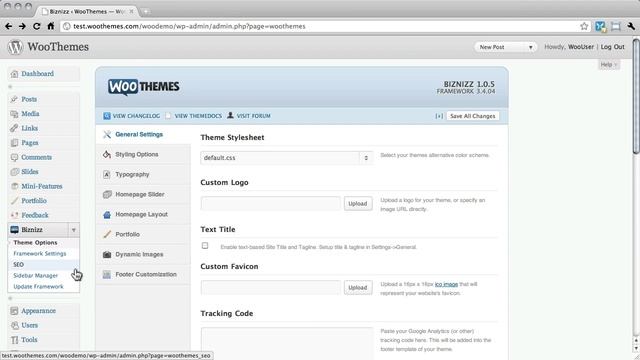640x360 pixels.
Task: Open the Pages sidebar item
Action: tap(30, 142)
